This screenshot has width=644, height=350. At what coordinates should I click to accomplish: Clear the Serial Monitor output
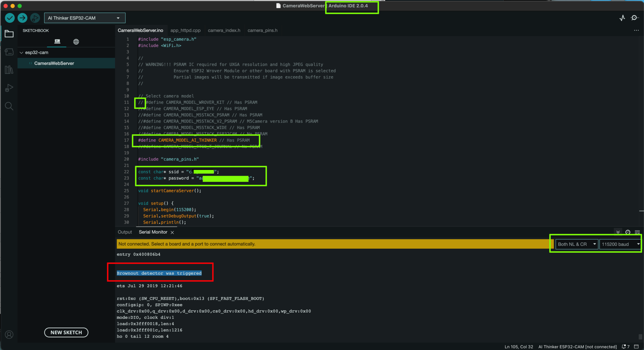(637, 232)
